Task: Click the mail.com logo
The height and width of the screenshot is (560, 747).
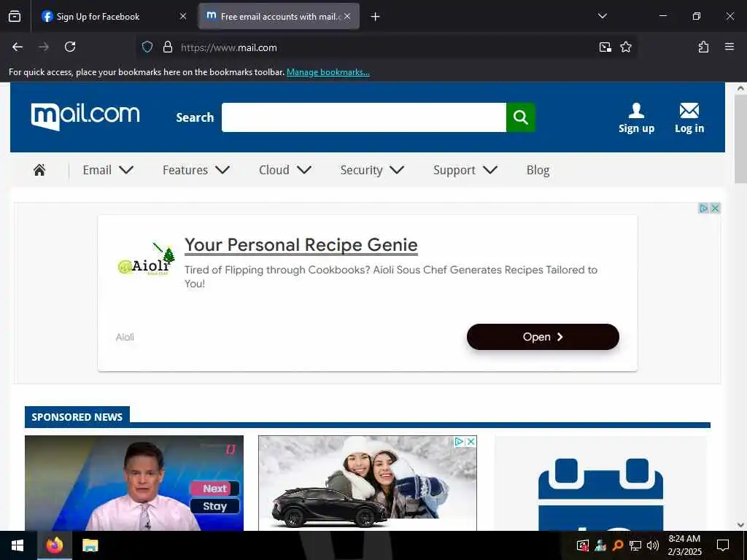Action: tap(85, 116)
